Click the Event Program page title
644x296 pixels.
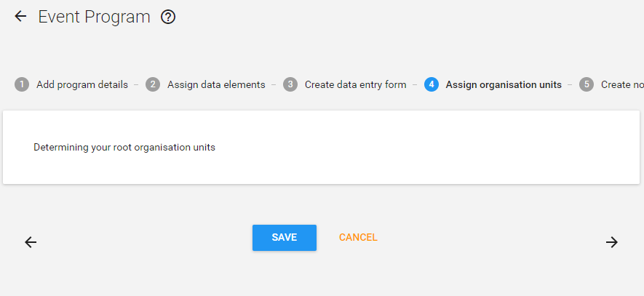pyautogui.click(x=94, y=17)
